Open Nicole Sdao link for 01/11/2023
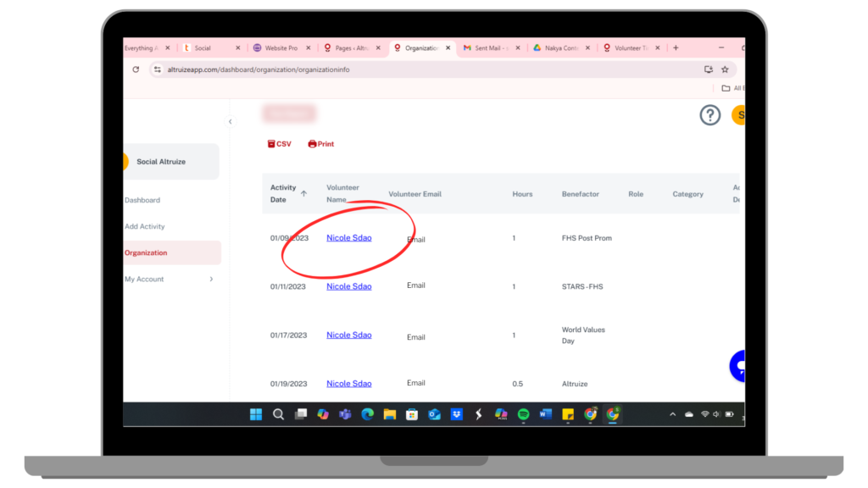The image size is (868, 488). point(348,286)
